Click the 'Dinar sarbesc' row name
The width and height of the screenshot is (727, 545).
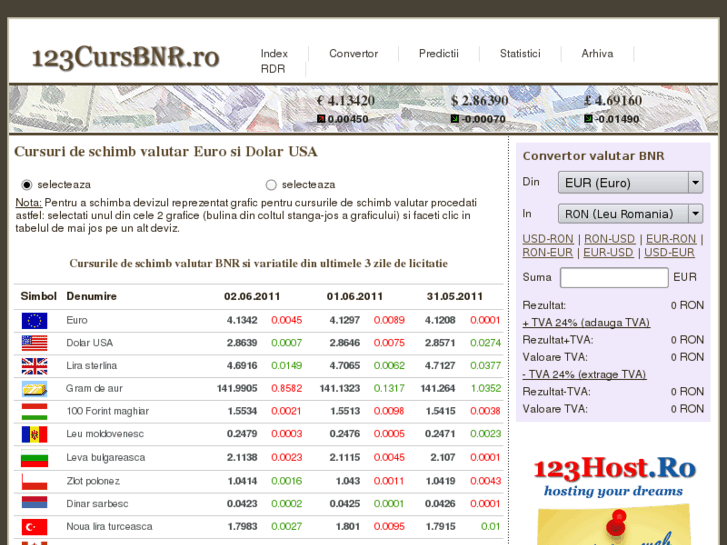point(97,504)
